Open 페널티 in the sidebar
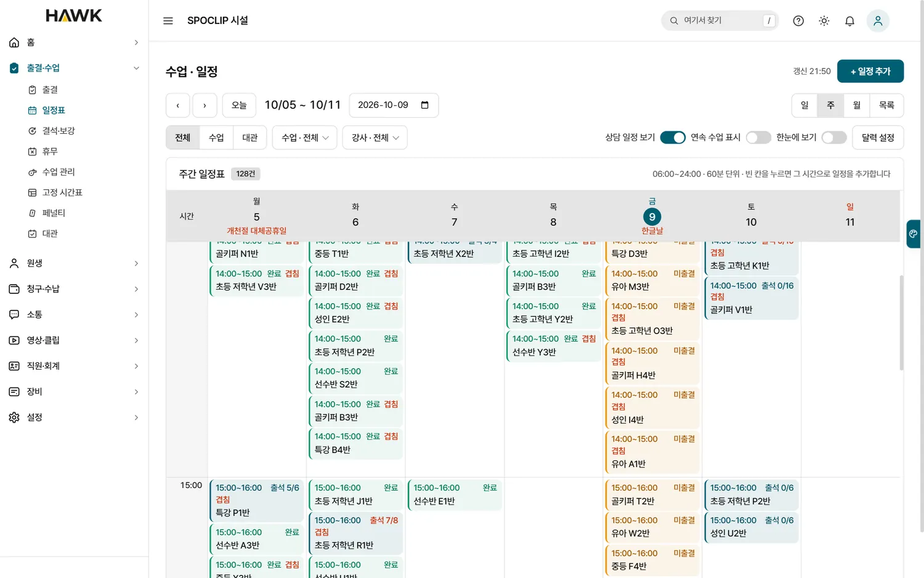The width and height of the screenshot is (924, 578). [54, 213]
